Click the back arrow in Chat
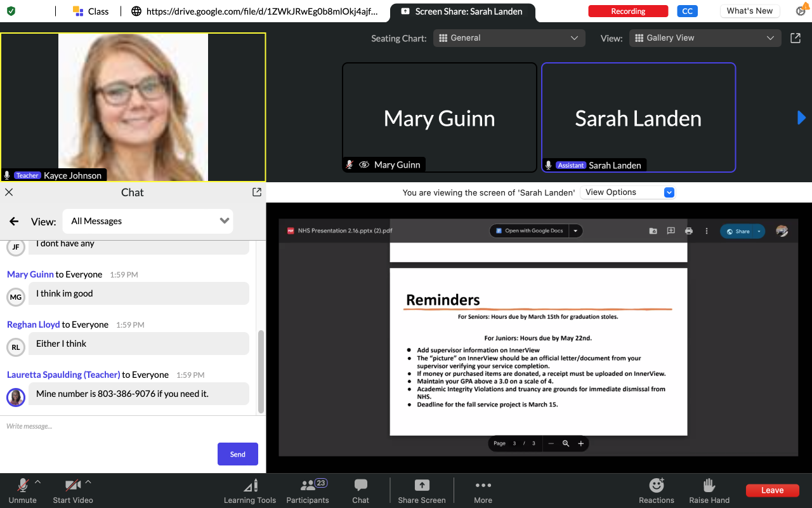Image resolution: width=812 pixels, height=508 pixels. pyautogui.click(x=14, y=222)
